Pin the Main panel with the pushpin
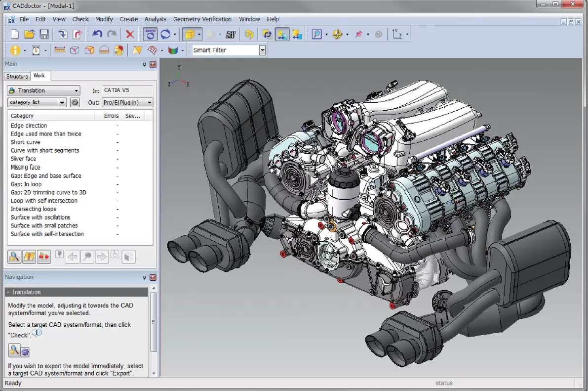Image resolution: width=588 pixels, height=391 pixels. tap(144, 64)
